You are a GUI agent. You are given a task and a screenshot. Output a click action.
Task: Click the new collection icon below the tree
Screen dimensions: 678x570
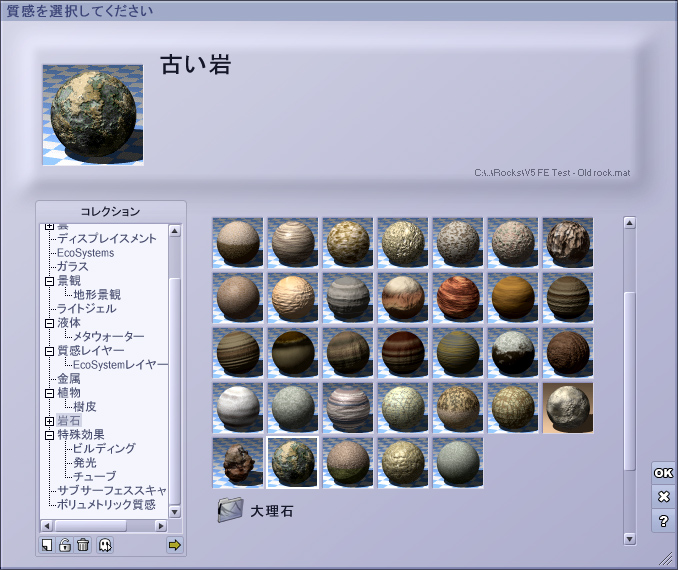click(x=47, y=545)
